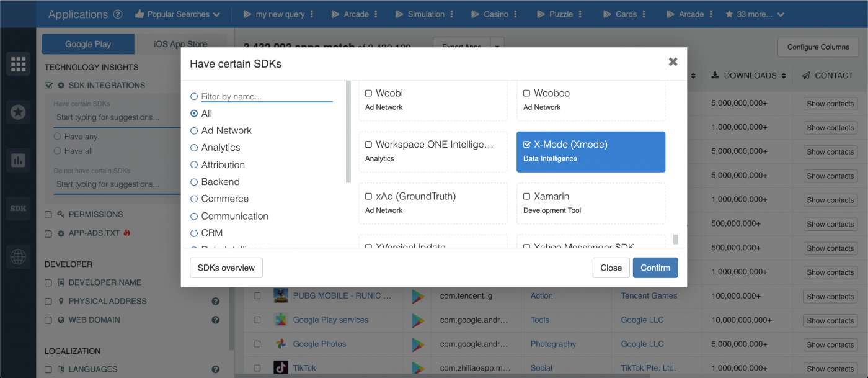Screen dimensions: 868x378
Task: Check the Workspace ONE Intelligence SDK
Action: 368,145
